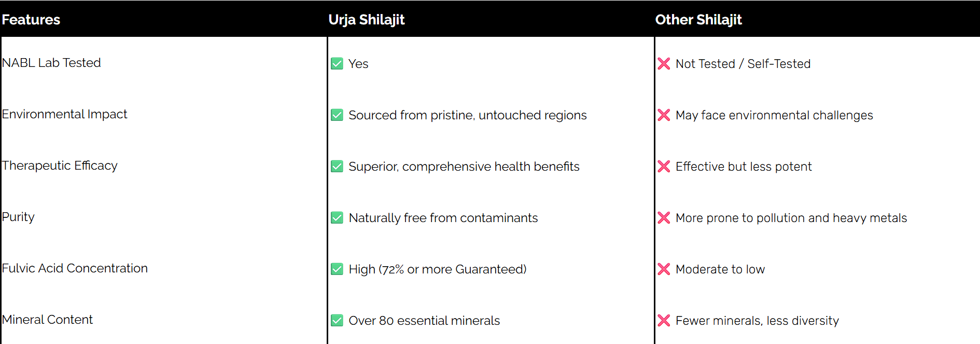Click the Therapeutic Efficacy feature label
Screen dimensions: 980x344
[x=60, y=166]
